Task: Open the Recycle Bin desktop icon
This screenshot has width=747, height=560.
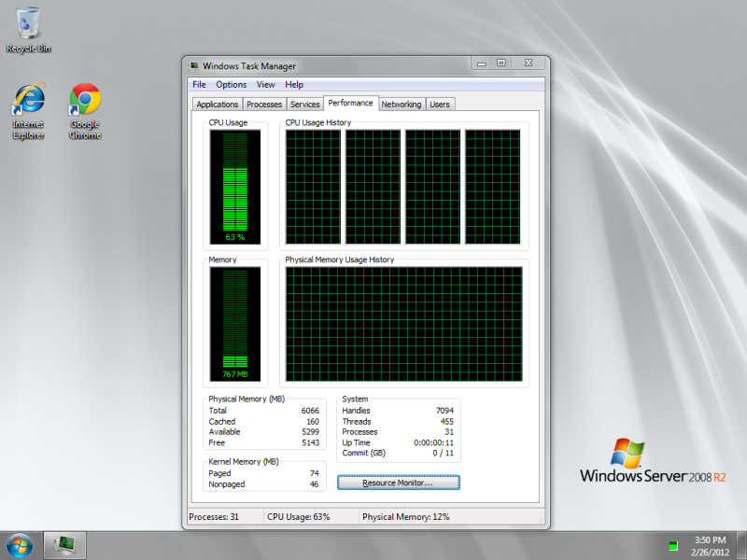Action: [28, 28]
